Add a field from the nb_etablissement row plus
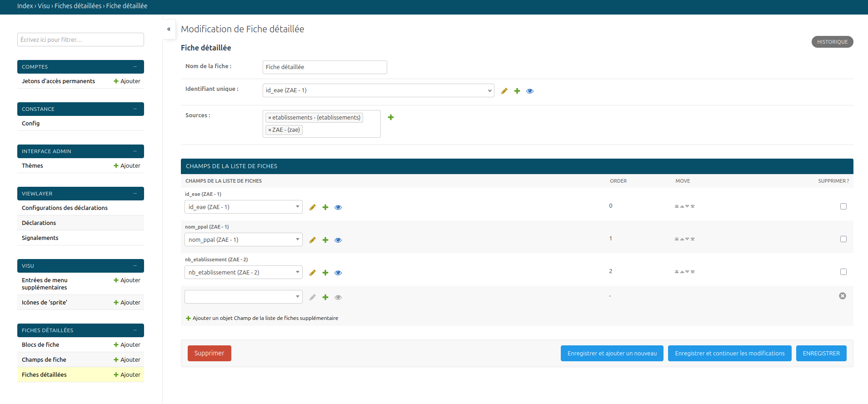868x404 pixels. (325, 273)
